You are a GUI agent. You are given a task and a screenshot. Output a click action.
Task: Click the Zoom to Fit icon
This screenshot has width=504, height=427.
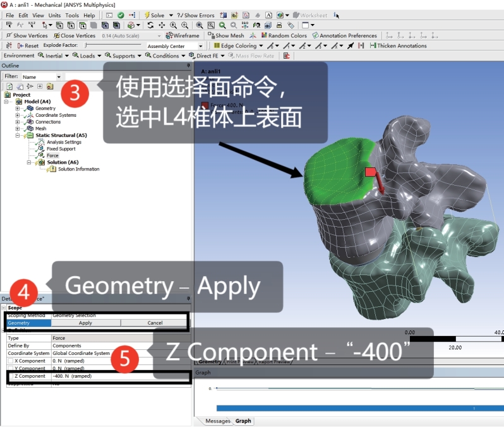click(x=200, y=25)
